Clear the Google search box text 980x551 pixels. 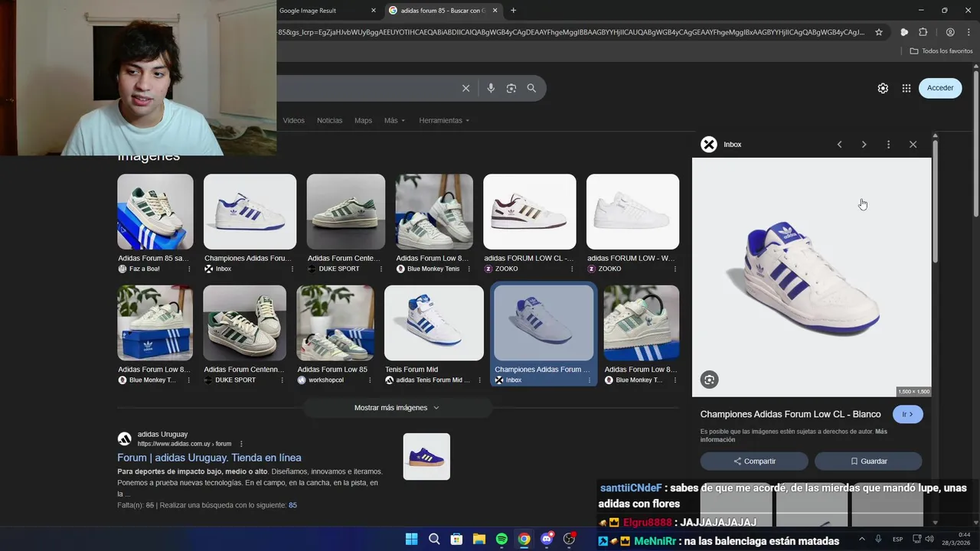click(465, 88)
